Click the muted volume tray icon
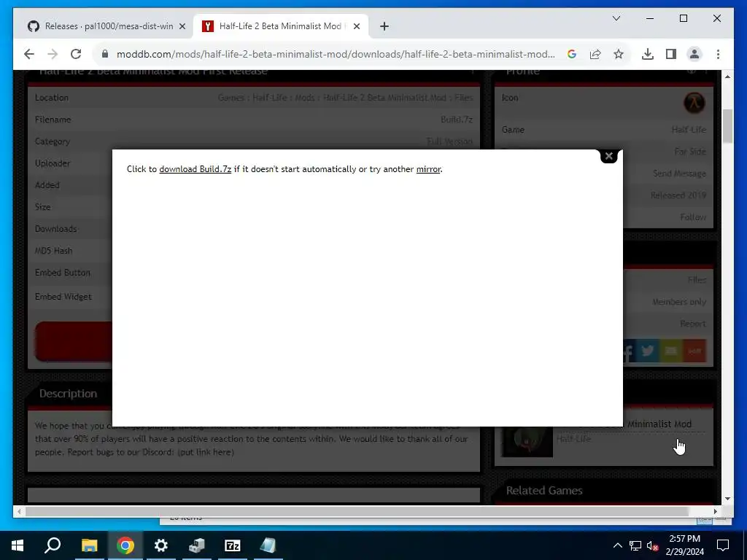 (x=652, y=545)
